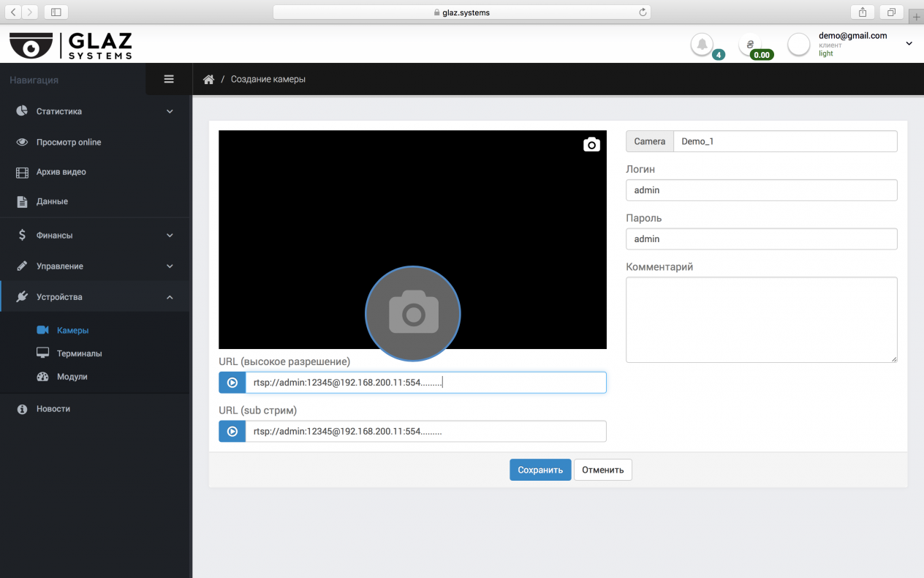Click into the Комментарий text area
924x578 pixels.
tap(761, 319)
